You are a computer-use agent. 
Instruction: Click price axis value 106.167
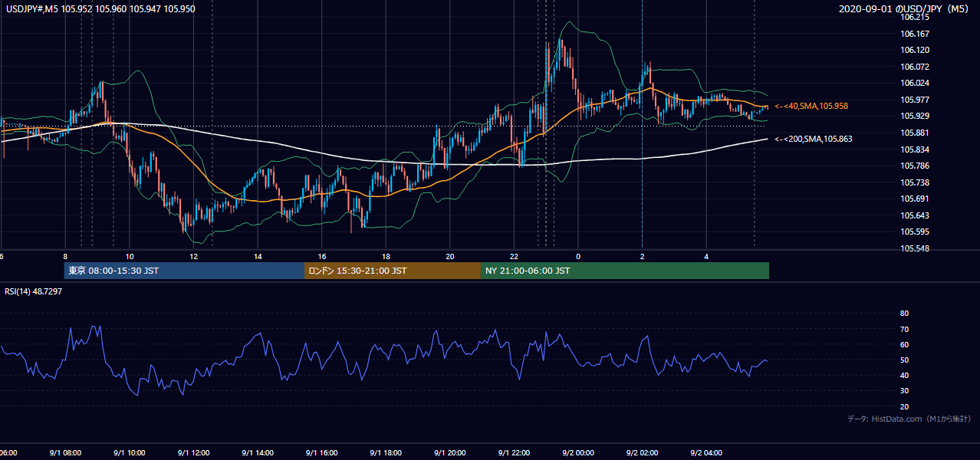[915, 34]
